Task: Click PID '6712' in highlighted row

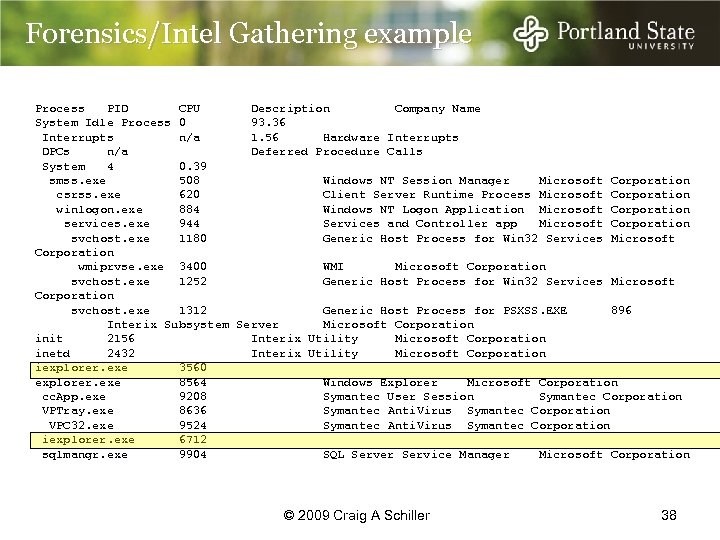Action: pyautogui.click(x=193, y=440)
